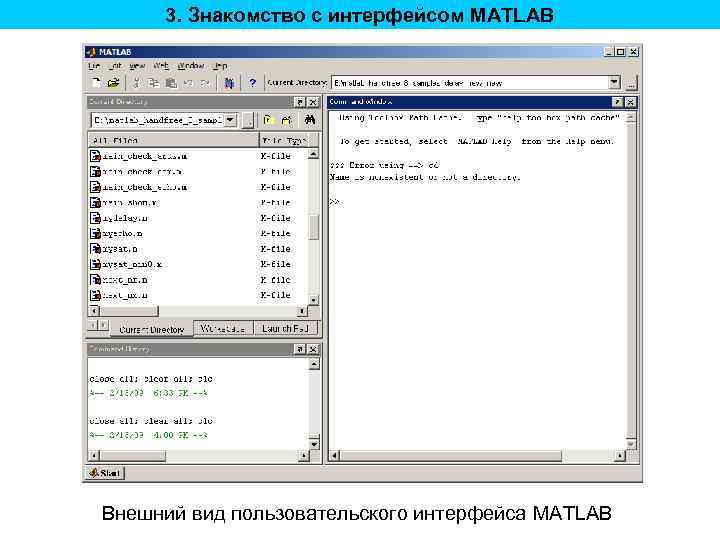Click the file list vertical scrollbar thumb
Screen dimensions: 720x540
point(314,227)
